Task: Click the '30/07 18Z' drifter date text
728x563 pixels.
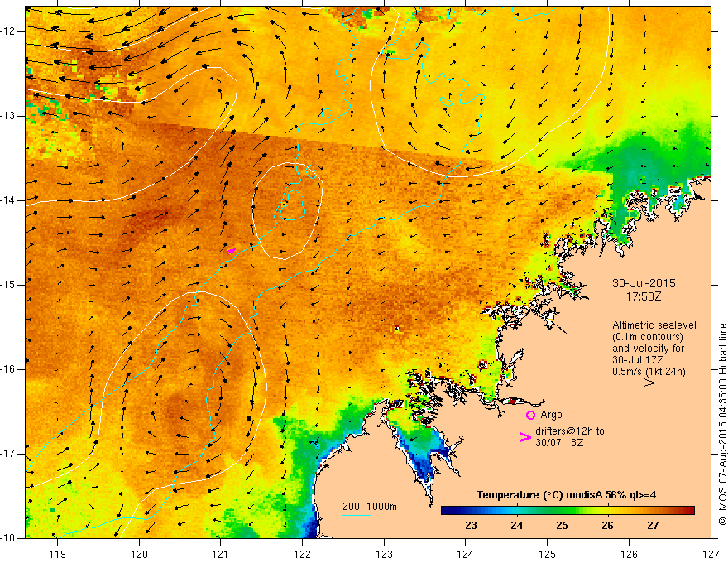Action: (x=559, y=443)
